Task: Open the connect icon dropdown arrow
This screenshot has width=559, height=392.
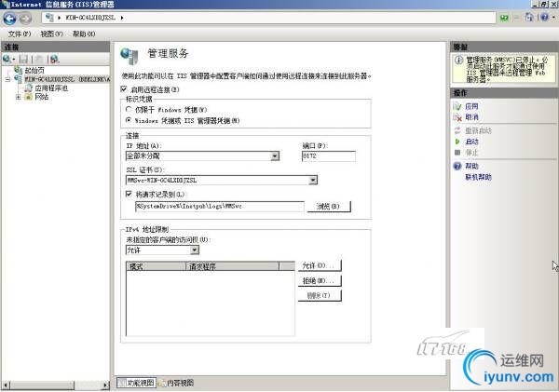Action: tap(14, 60)
